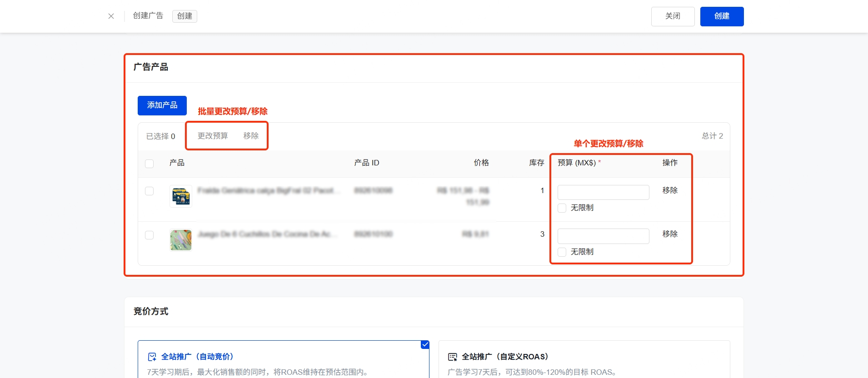This screenshot has width=868, height=378.
Task: Click the 全站推广 (自动竞价) icon
Action: [x=152, y=357]
